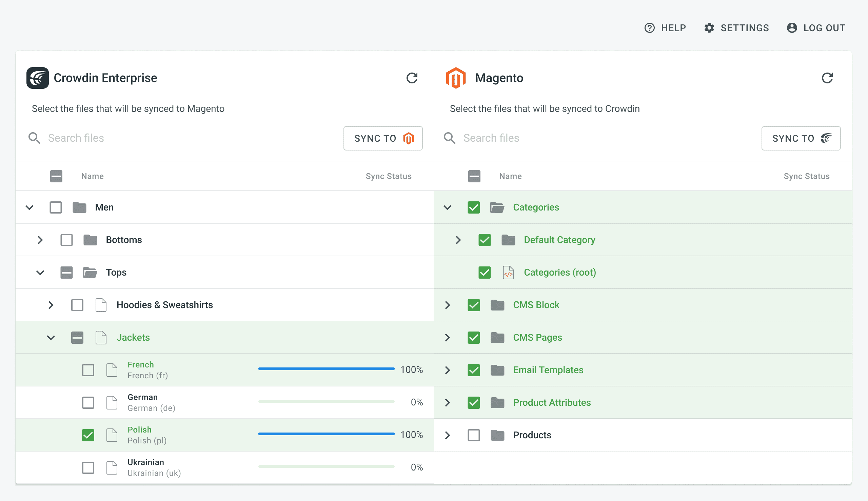Click SYNC TO Crowdin button
Image resolution: width=868 pixels, height=501 pixels.
(800, 138)
